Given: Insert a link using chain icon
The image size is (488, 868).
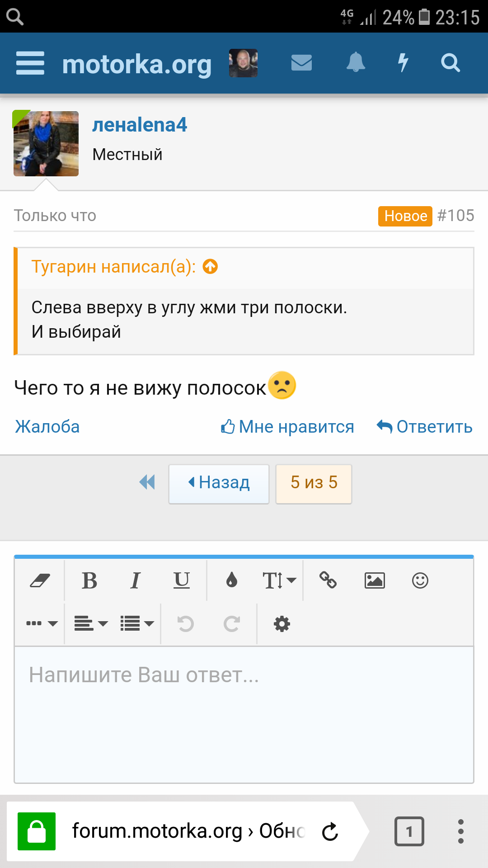Looking at the screenshot, I should pyautogui.click(x=328, y=580).
